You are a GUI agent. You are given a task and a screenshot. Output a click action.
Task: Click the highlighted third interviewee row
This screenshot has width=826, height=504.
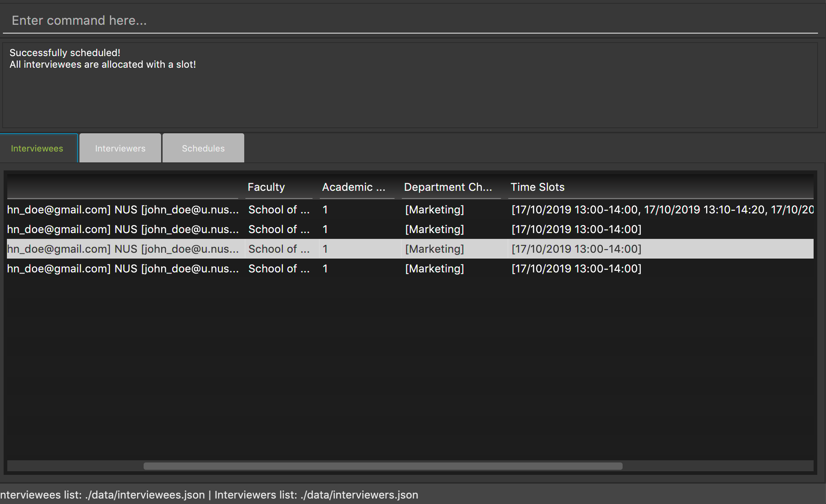click(122, 249)
